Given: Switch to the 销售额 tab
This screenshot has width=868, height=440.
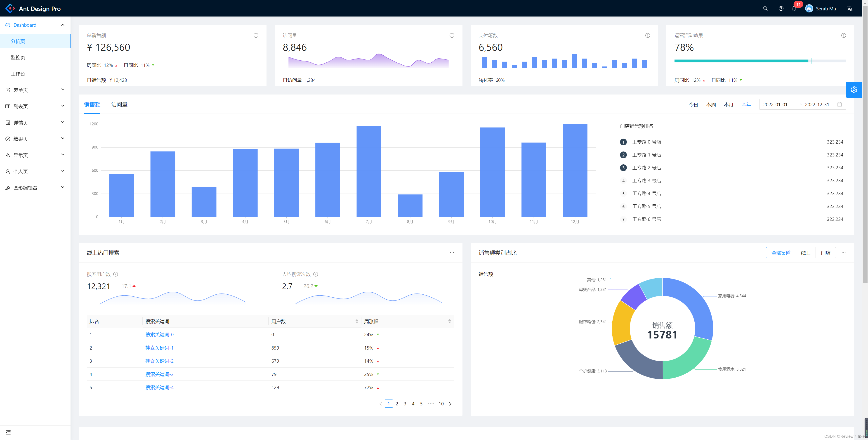Looking at the screenshot, I should pyautogui.click(x=92, y=104).
